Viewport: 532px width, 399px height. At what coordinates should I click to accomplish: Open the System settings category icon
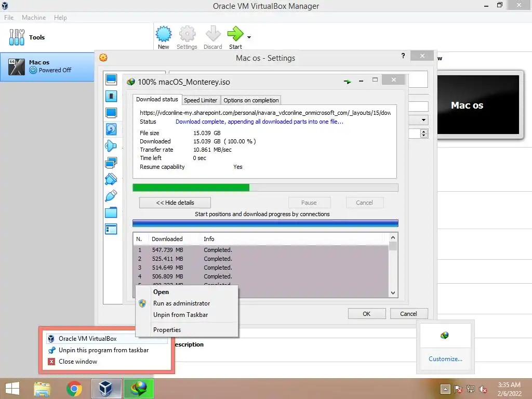(x=111, y=96)
